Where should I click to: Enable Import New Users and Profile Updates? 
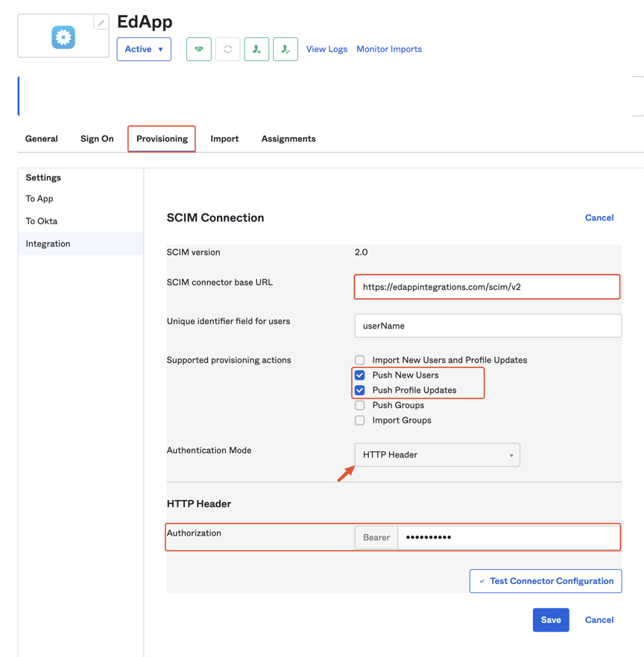click(359, 360)
